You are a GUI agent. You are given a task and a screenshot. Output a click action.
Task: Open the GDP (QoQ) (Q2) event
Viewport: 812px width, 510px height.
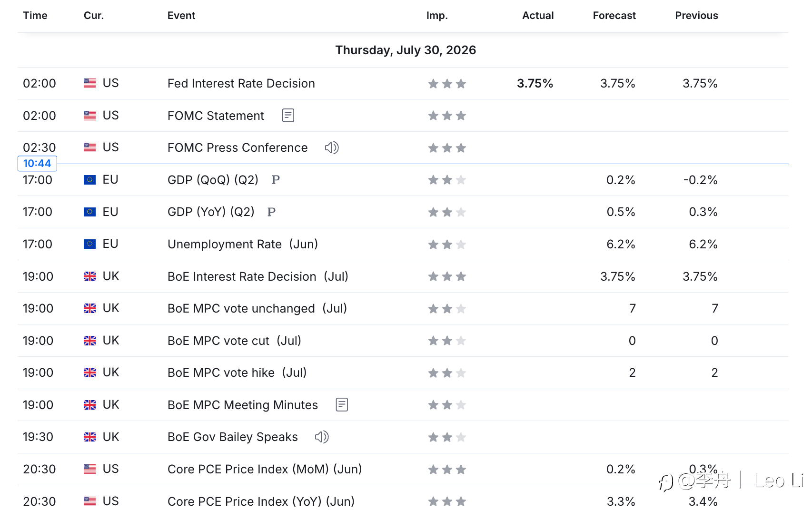tap(213, 180)
